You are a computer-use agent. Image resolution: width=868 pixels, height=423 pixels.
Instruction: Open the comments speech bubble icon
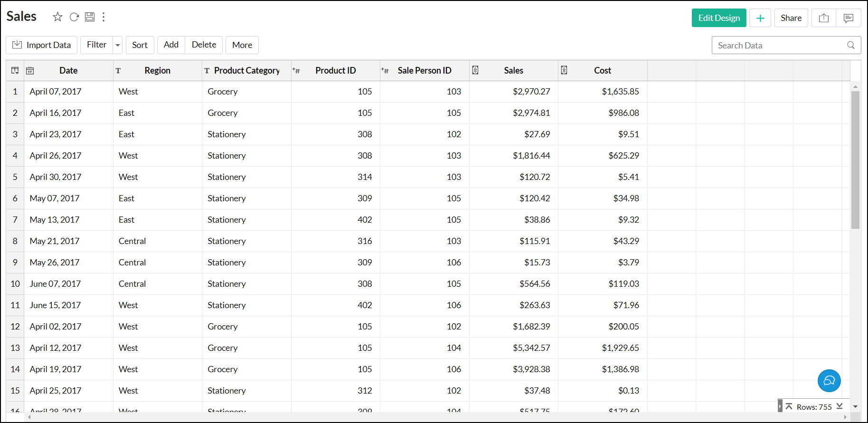[849, 18]
